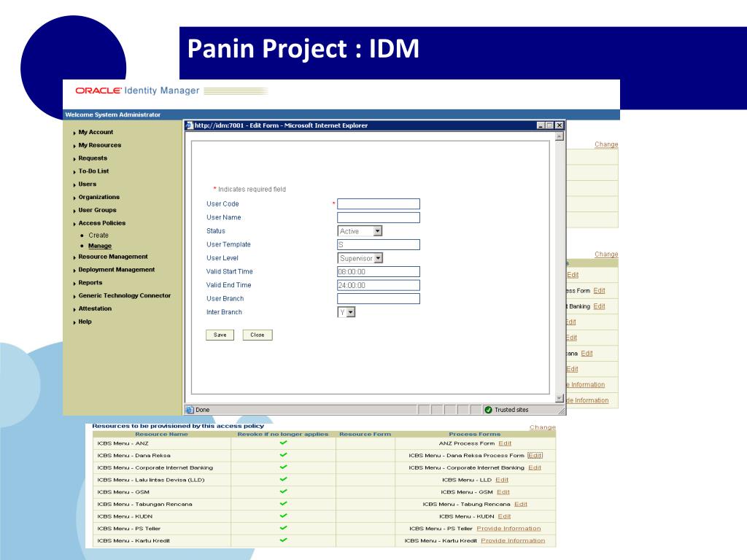This screenshot has width=747, height=560.
Task: Open the To-Do List menu
Action: point(93,171)
